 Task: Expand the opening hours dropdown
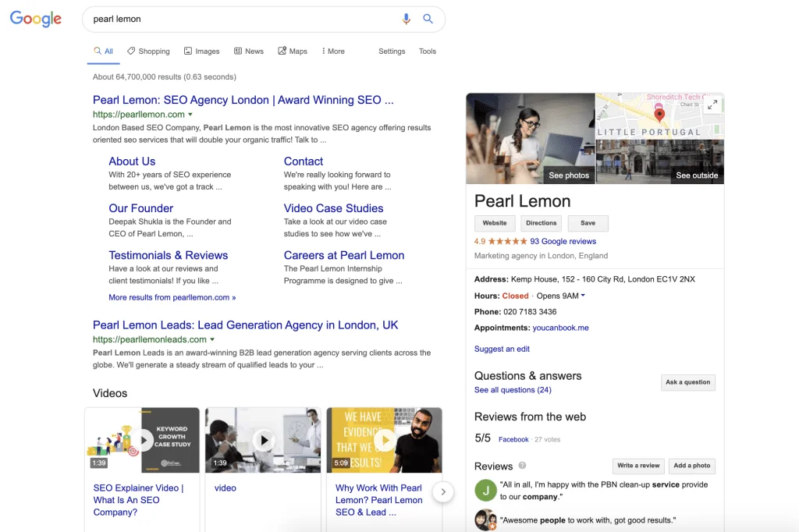coord(583,296)
